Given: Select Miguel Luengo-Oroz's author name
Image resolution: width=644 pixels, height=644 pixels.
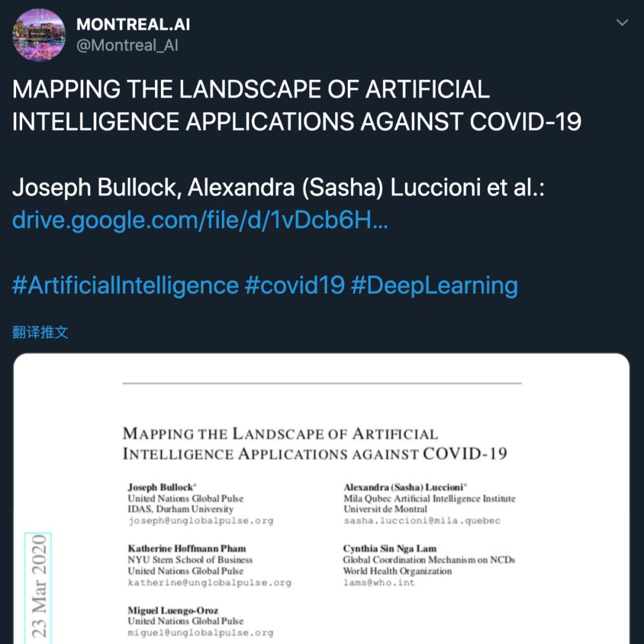Looking at the screenshot, I should tap(173, 610).
